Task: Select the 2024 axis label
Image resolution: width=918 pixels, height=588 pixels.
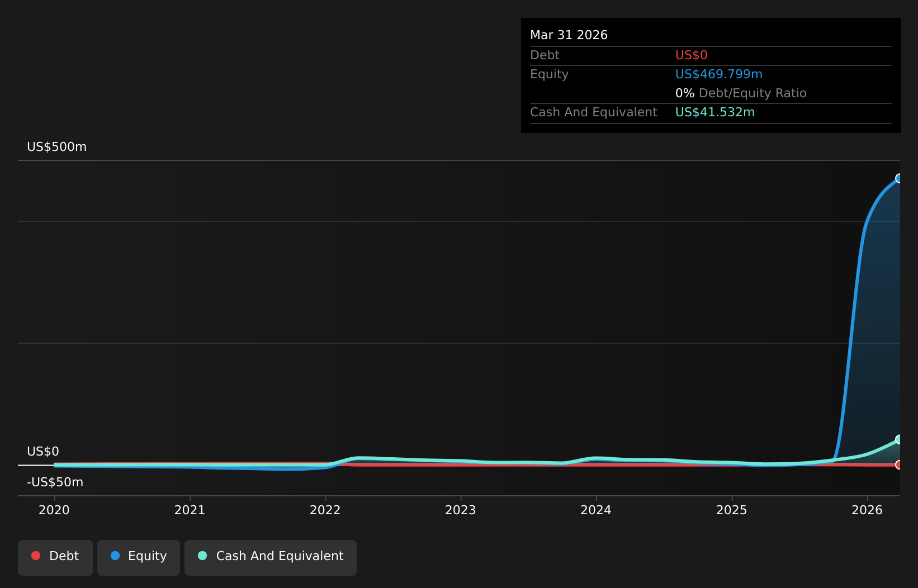Action: click(x=596, y=510)
